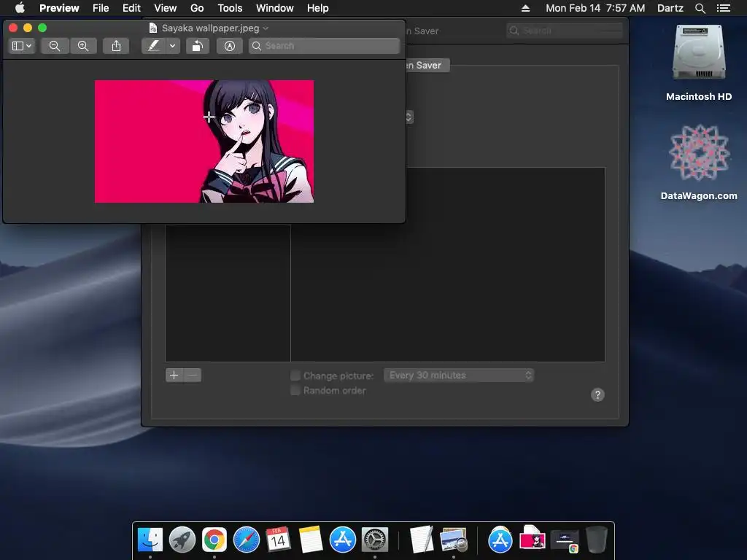Open the Window menu
This screenshot has width=747, height=560.
[275, 8]
